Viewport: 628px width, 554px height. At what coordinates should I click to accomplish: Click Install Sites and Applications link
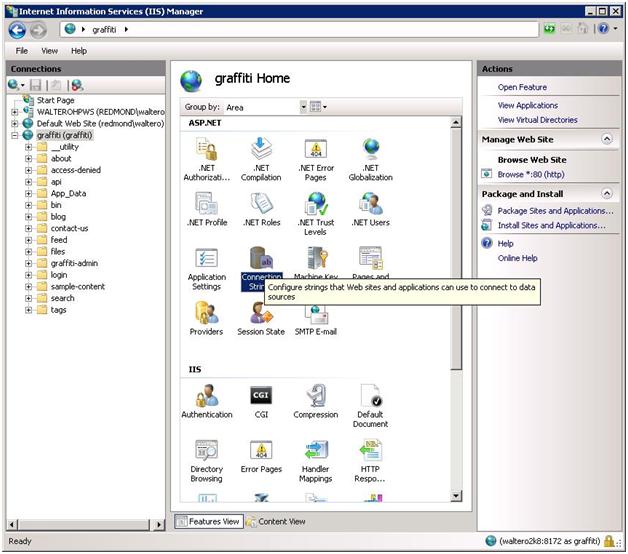(551, 225)
